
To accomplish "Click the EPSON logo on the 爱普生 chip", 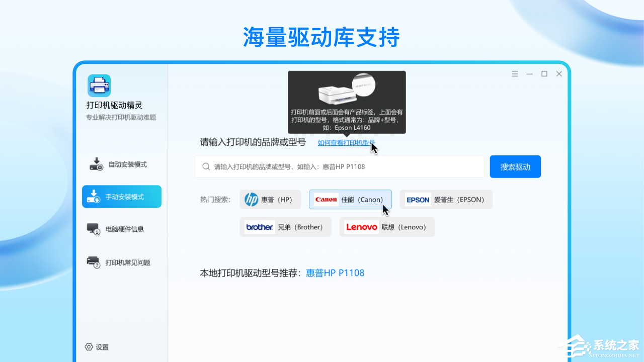I will [418, 199].
